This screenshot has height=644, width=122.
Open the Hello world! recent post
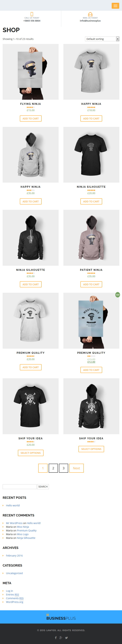pos(13,505)
